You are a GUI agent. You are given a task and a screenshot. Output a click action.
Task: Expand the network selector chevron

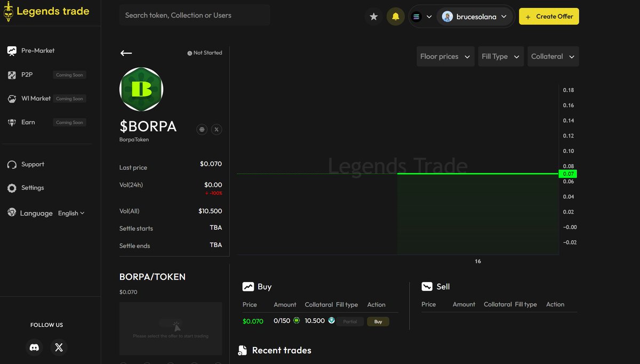429,17
